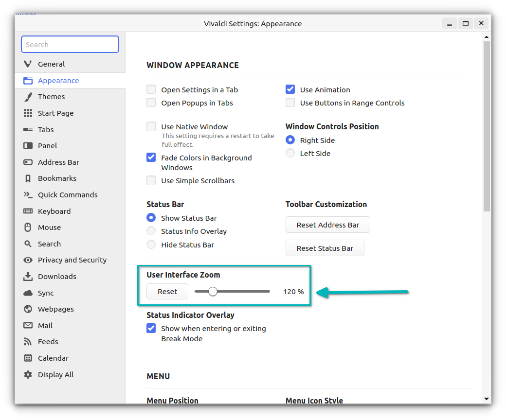
Task: Go to Privacy and Security settings
Action: coord(70,260)
